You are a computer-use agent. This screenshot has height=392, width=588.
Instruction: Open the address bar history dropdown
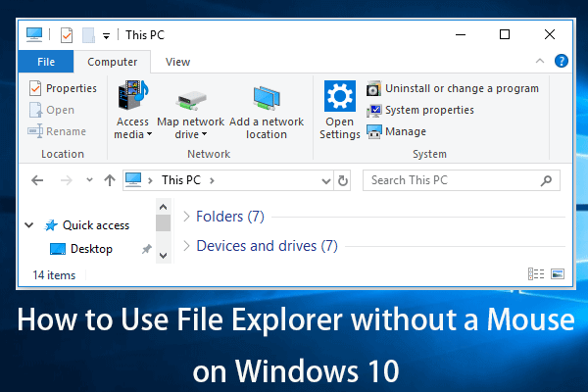tap(326, 181)
